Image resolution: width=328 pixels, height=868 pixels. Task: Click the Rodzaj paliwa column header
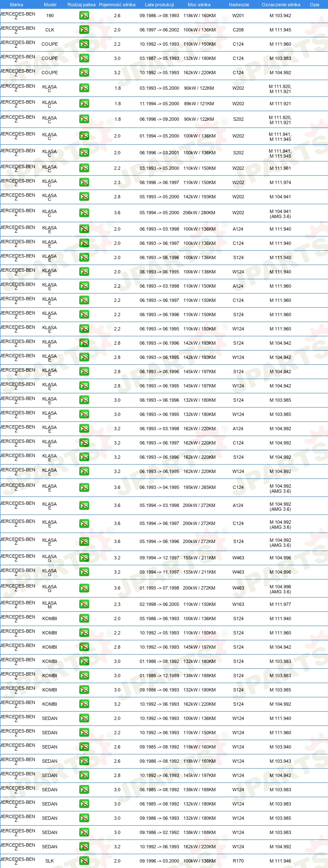(x=81, y=5)
